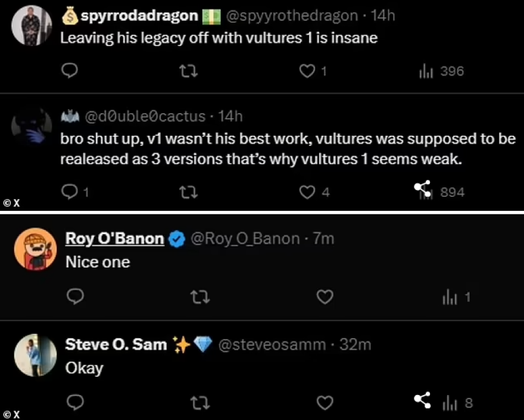524x420 pixels.
Task: View analytics showing 396 views
Action: pos(441,71)
